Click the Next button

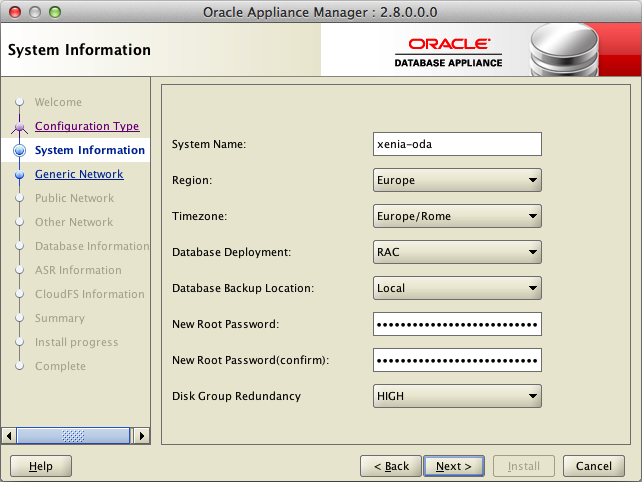pos(454,466)
